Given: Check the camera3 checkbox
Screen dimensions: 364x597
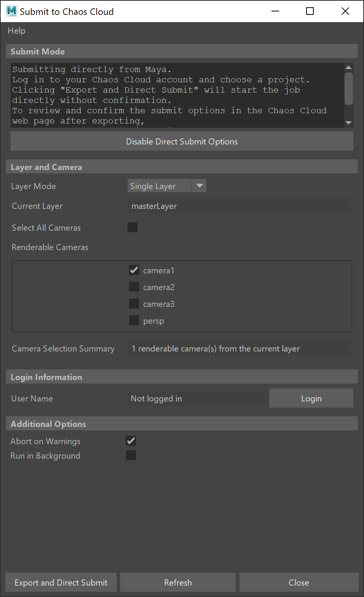Looking at the screenshot, I should click(134, 303).
